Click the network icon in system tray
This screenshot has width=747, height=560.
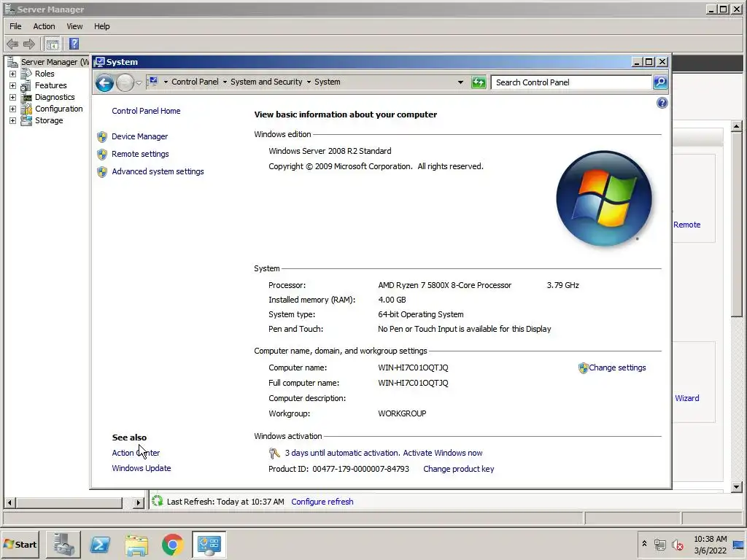point(659,545)
